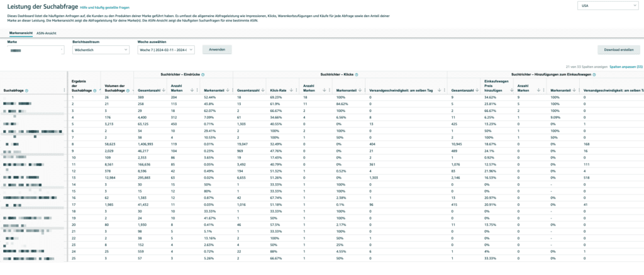Open column menu dots on Klicks Versandgeschwindigkeit header

point(445,90)
